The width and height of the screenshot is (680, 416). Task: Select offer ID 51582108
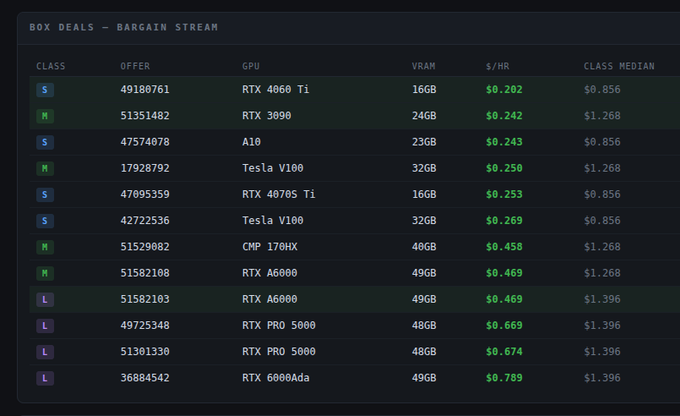(x=145, y=273)
